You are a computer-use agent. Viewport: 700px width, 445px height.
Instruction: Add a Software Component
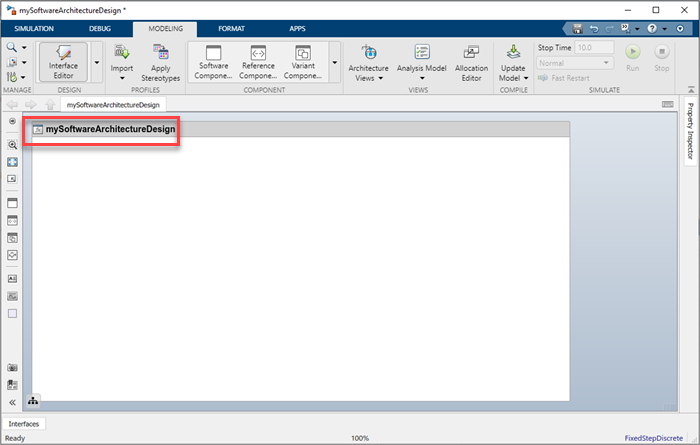coord(213,62)
